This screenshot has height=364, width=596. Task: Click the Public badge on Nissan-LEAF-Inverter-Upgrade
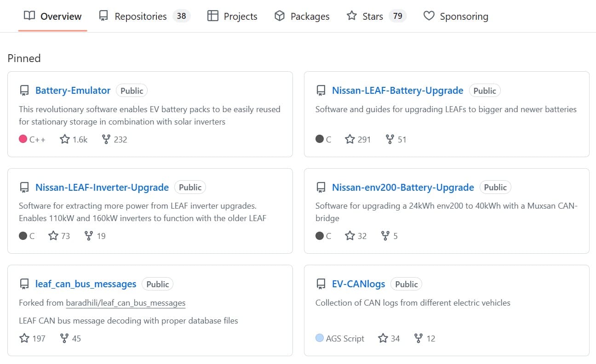coord(190,187)
